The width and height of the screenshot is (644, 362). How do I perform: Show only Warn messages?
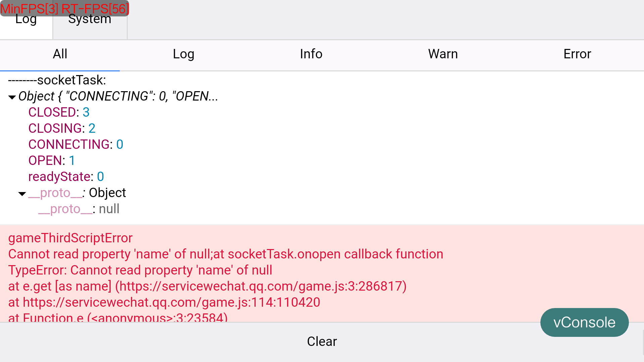coord(443,54)
